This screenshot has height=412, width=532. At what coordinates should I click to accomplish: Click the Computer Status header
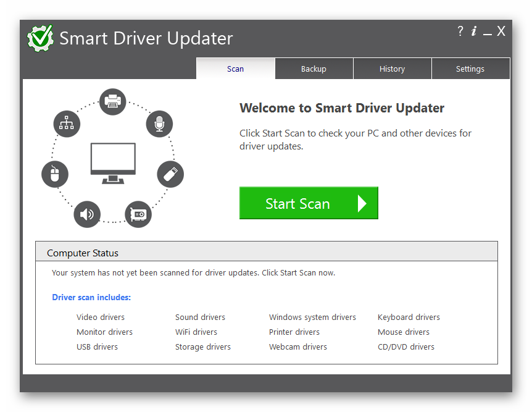coord(267,251)
